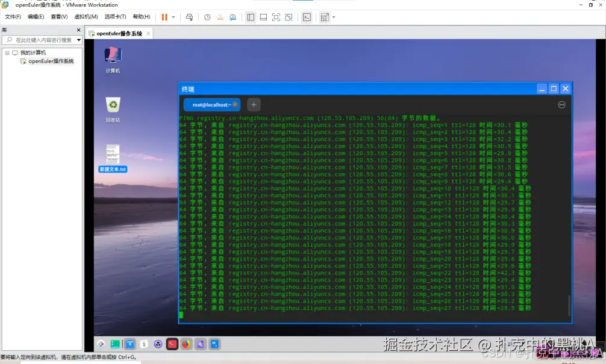Select 我的计算机 in the library tree

pyautogui.click(x=33, y=52)
